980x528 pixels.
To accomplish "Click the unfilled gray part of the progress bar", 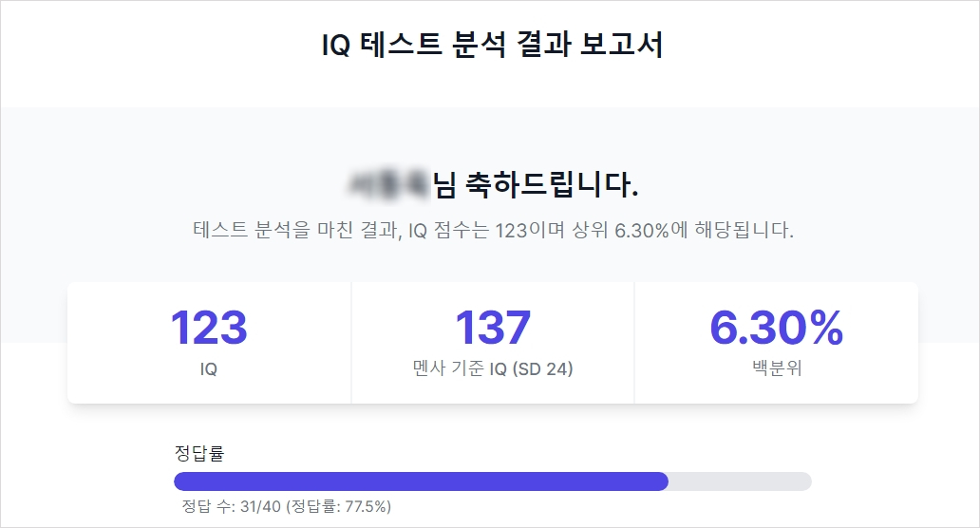I will (740, 481).
